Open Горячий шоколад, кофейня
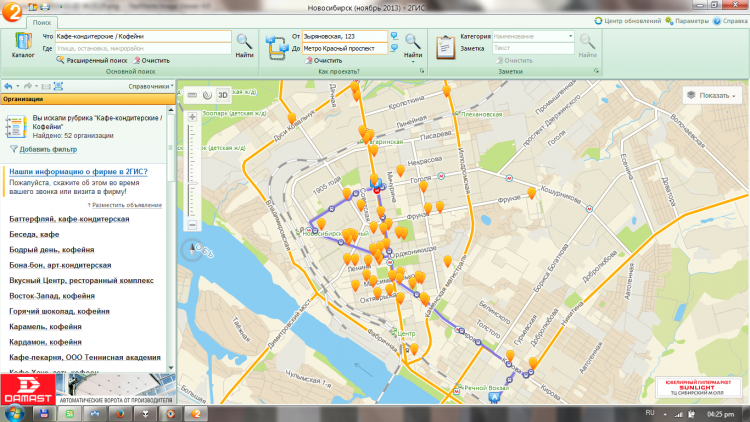 59,311
